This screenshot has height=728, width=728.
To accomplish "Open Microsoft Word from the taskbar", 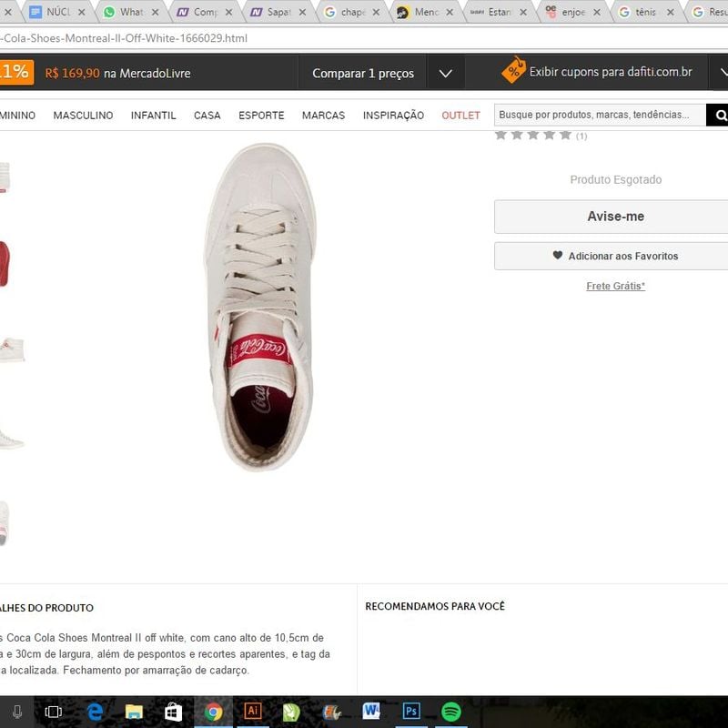I will (371, 711).
